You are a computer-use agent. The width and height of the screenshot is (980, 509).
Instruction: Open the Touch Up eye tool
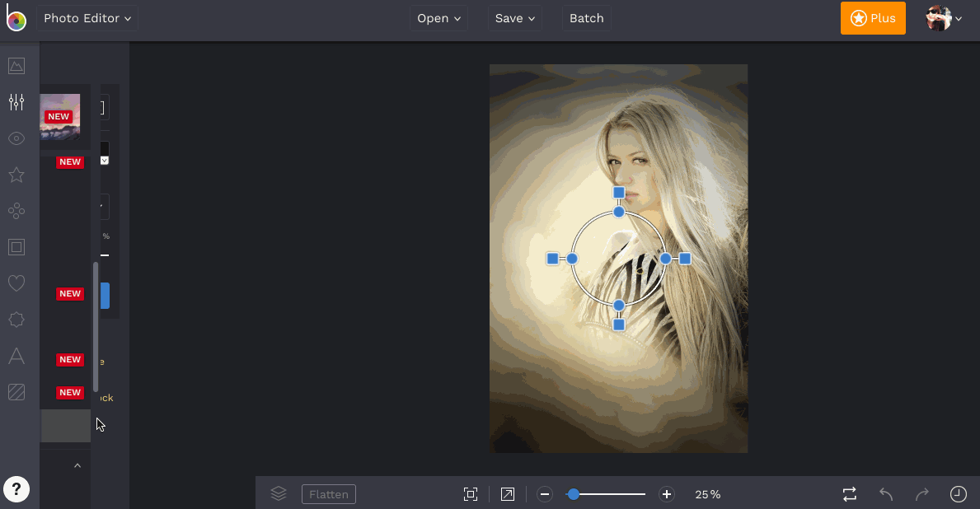[16, 138]
